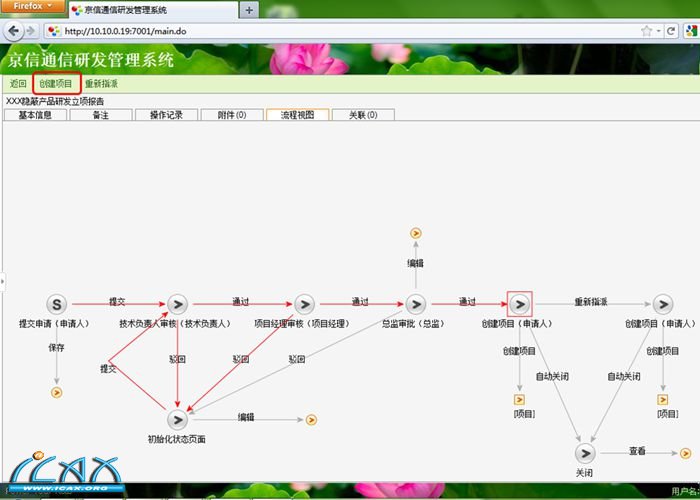Click the 保存 transition label
The height and width of the screenshot is (500, 700).
pos(57,347)
